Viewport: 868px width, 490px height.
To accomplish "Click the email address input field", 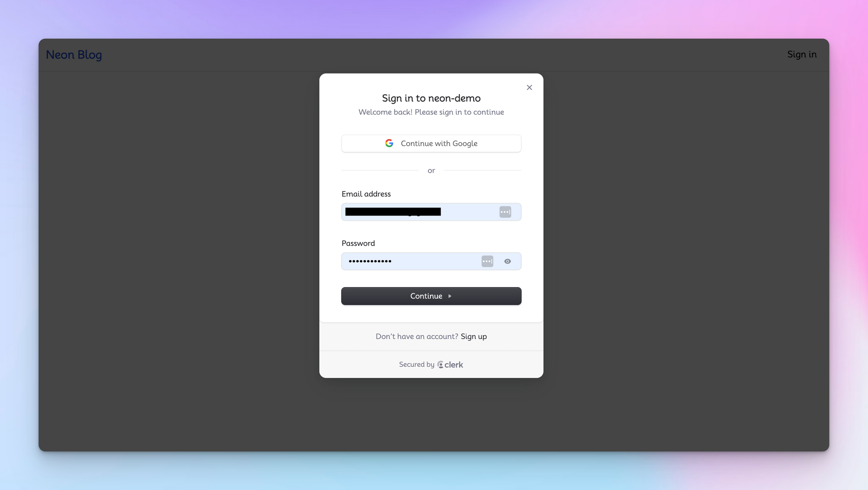I will click(431, 212).
